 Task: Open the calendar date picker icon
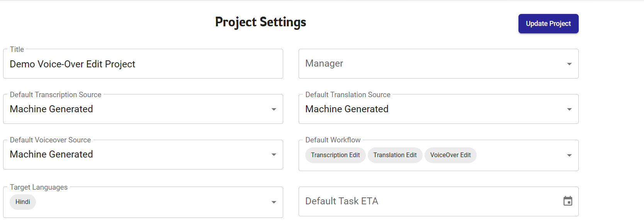click(x=568, y=201)
